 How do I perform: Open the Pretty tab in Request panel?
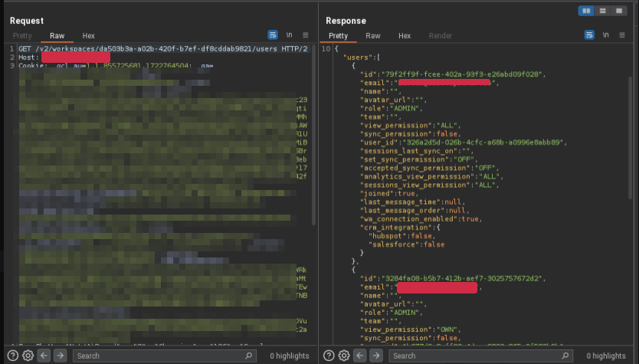[22, 36]
